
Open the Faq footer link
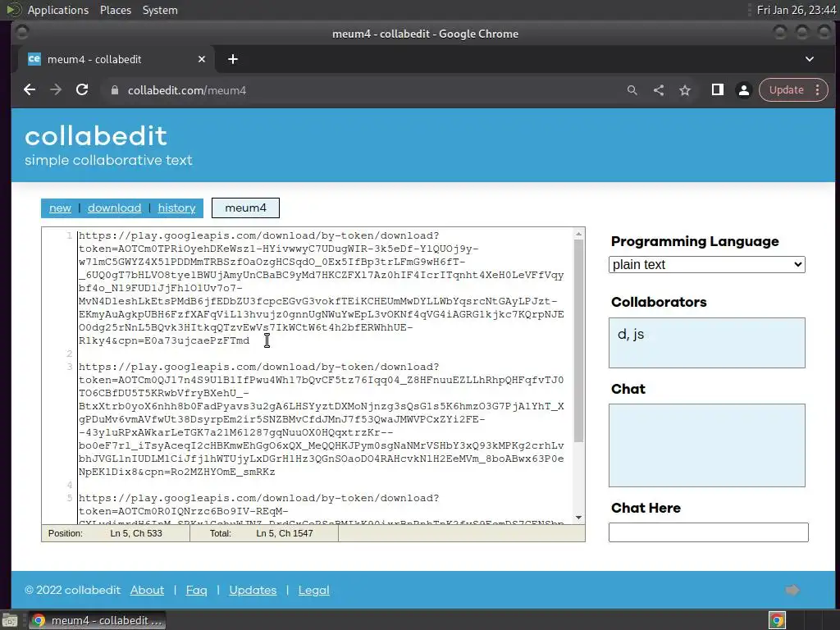(x=196, y=590)
